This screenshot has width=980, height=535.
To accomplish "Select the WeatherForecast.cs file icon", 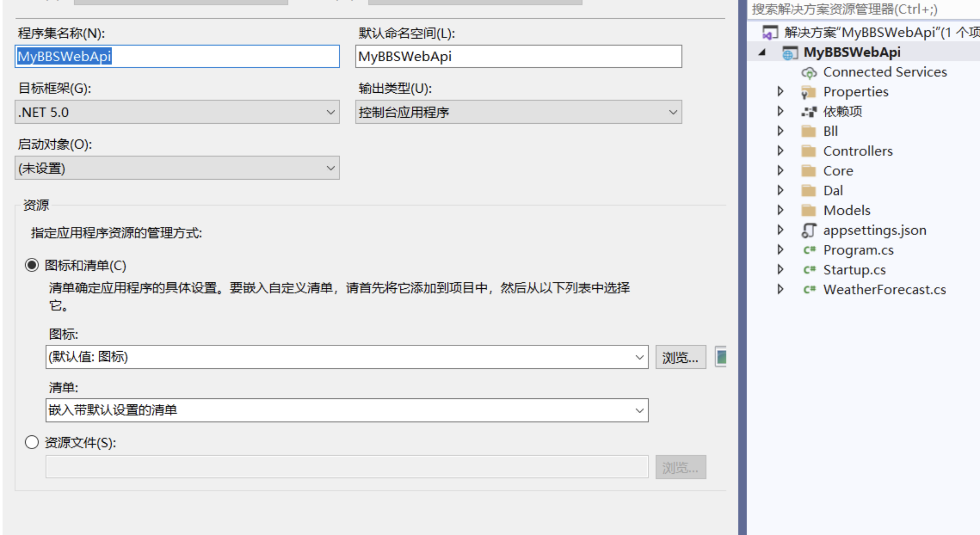I will pyautogui.click(x=809, y=290).
